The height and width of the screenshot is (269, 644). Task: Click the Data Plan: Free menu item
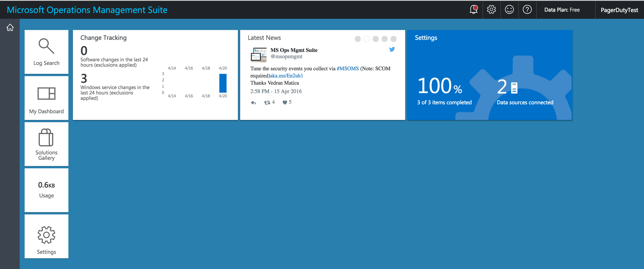point(562,10)
